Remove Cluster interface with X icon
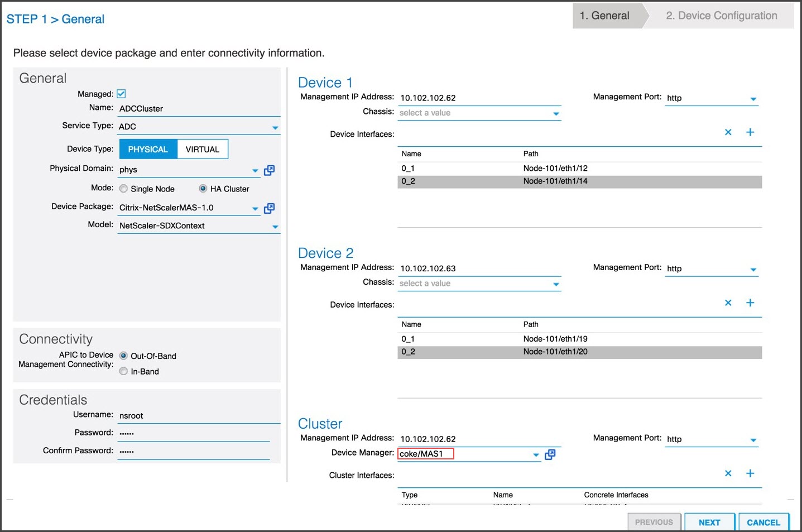Image resolution: width=802 pixels, height=532 pixels. (x=728, y=473)
